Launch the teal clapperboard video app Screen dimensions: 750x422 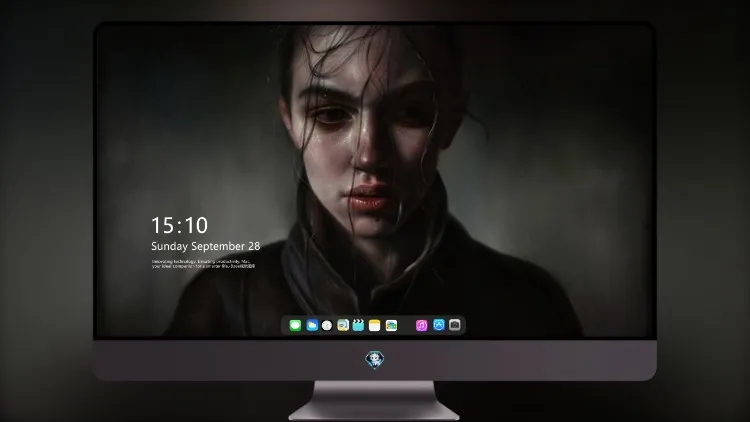click(358, 325)
